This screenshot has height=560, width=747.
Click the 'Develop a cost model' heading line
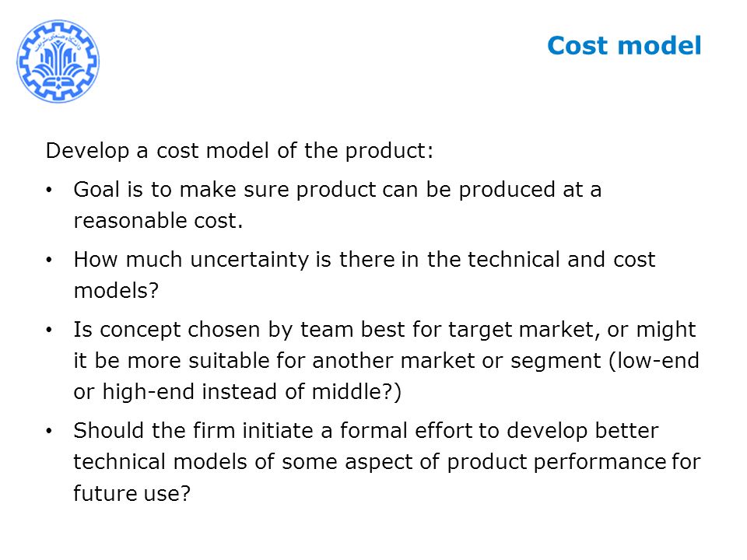[240, 151]
